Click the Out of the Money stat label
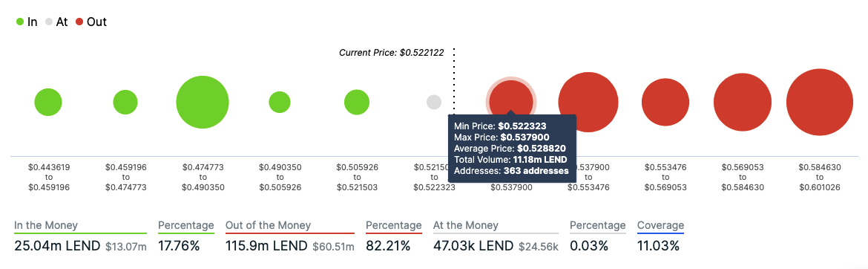 tap(268, 226)
